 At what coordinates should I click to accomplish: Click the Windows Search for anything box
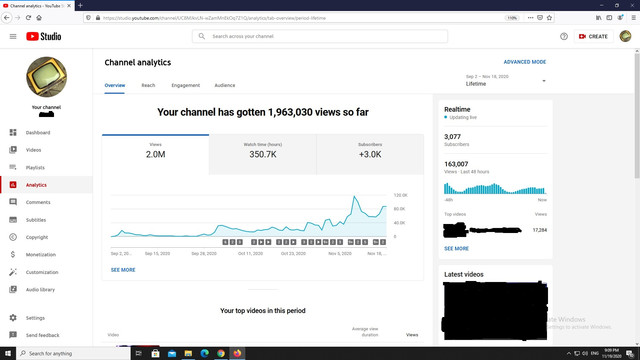(73, 353)
